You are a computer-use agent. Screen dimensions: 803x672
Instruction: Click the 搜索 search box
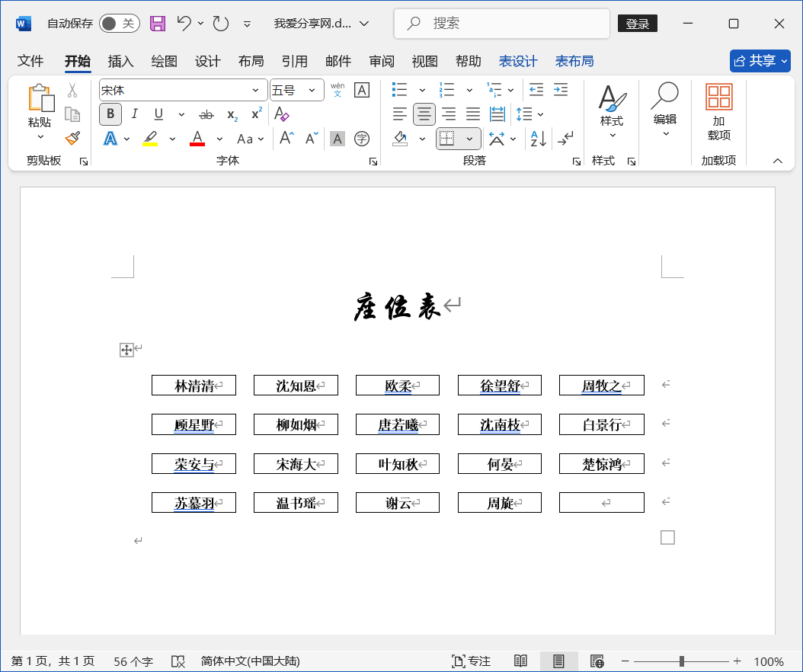pos(502,24)
